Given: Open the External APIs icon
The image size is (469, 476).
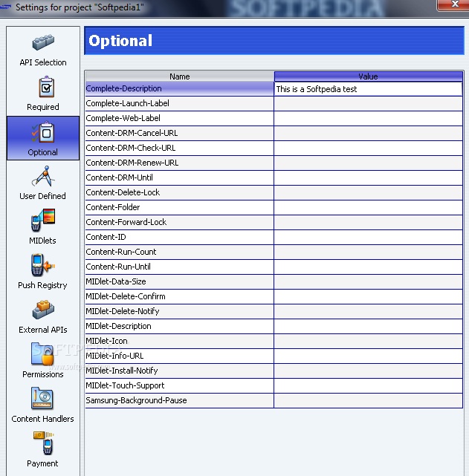Looking at the screenshot, I should coord(42,311).
